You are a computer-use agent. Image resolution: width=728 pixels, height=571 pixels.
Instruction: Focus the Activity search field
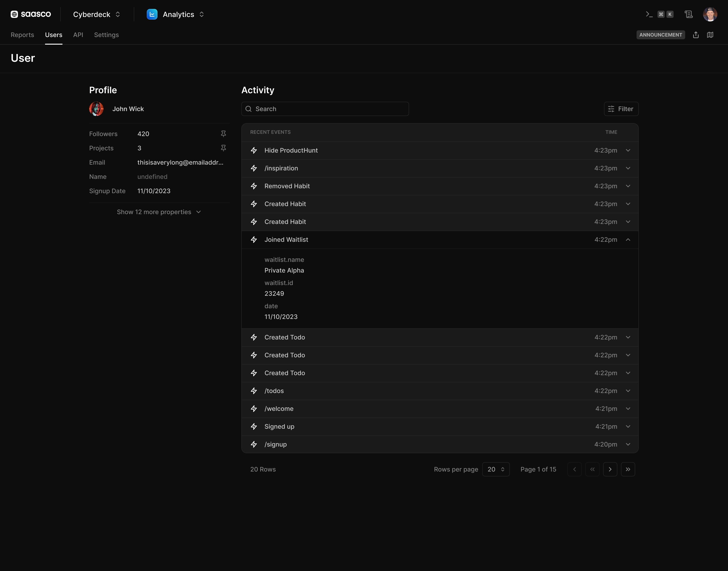325,109
